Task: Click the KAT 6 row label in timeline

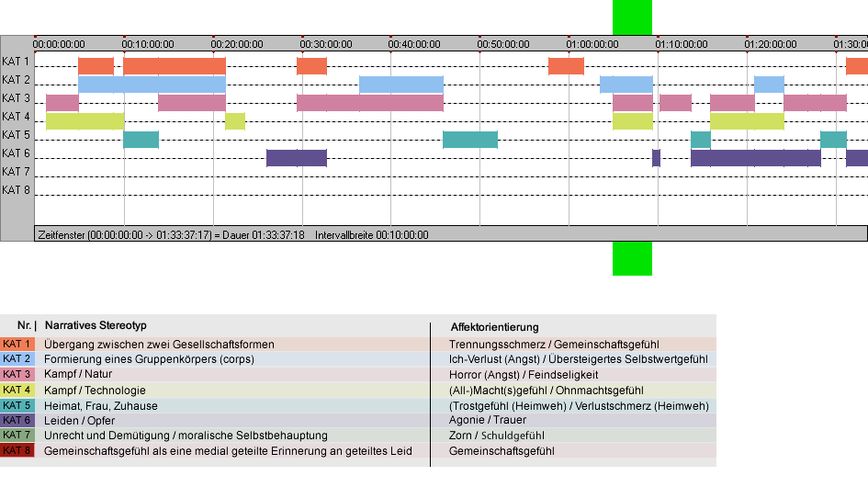Action: point(16,153)
